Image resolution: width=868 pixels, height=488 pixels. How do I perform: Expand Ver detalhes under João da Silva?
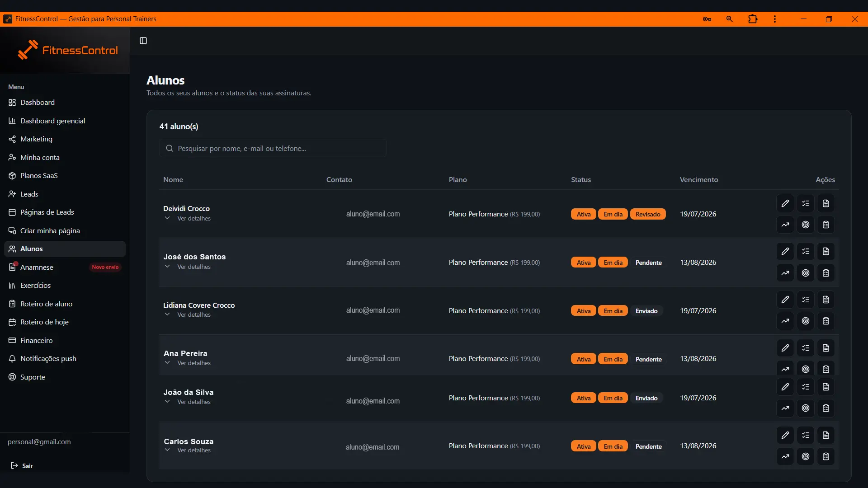pos(188,402)
